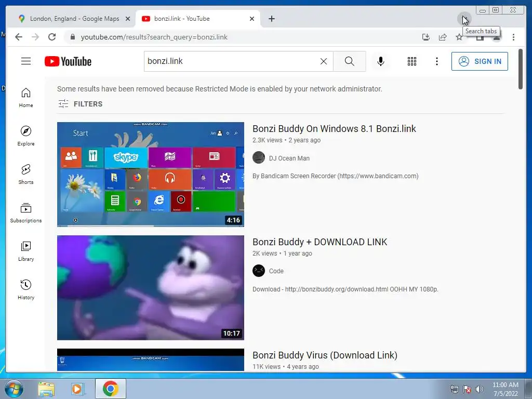Open History in YouTube sidebar

26,289
